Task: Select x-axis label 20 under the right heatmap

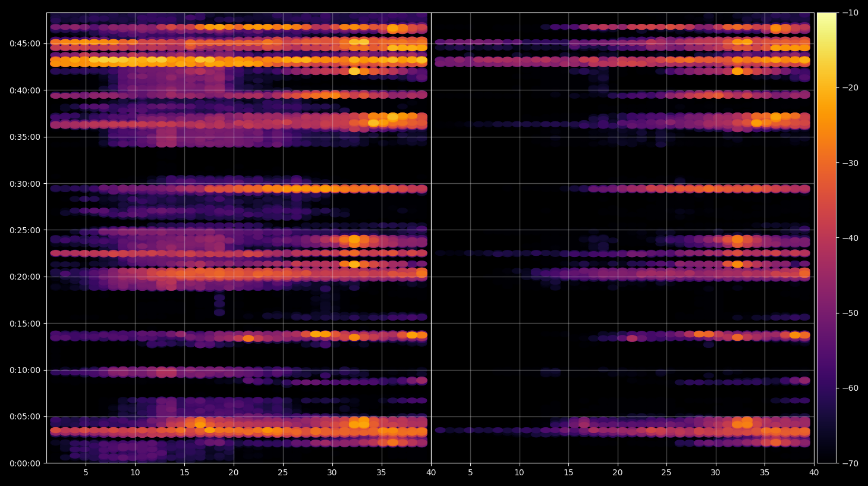Action: [x=618, y=473]
